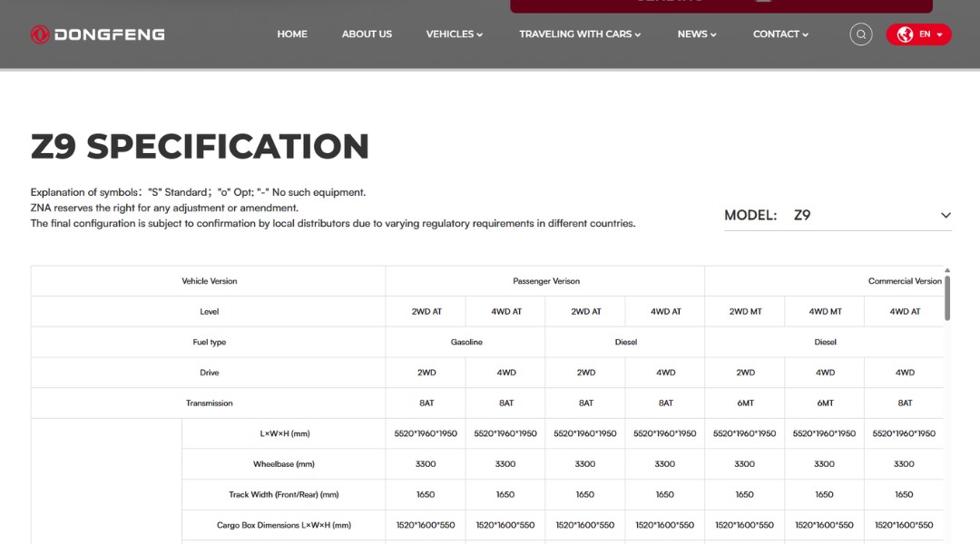The height and width of the screenshot is (544, 980).
Task: Click the ZNA reserves the right line
Action: pos(164,208)
